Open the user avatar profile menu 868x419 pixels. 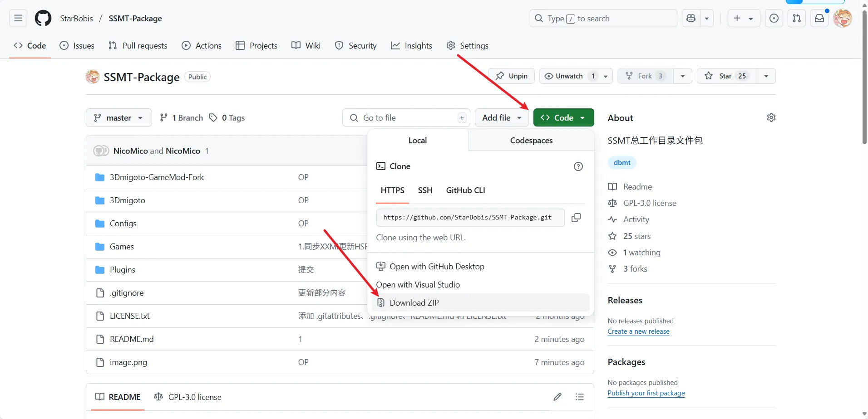pos(843,18)
